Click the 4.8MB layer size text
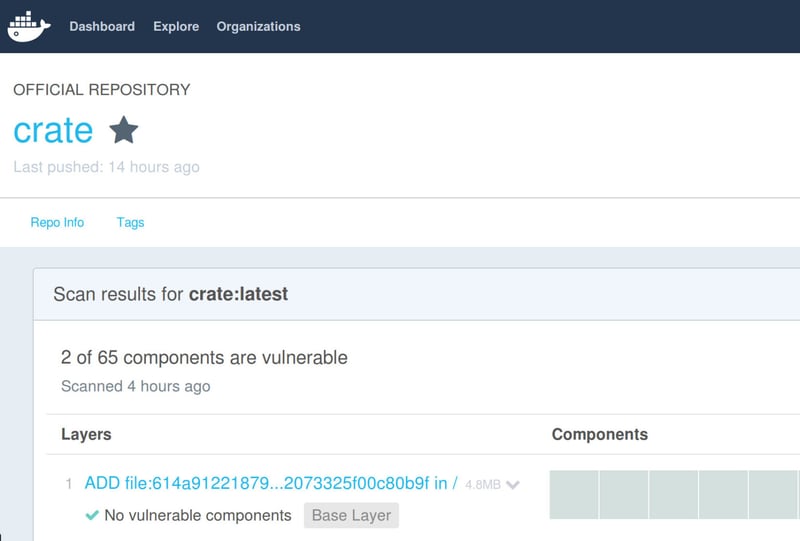The height and width of the screenshot is (541, 800). pyautogui.click(x=483, y=484)
